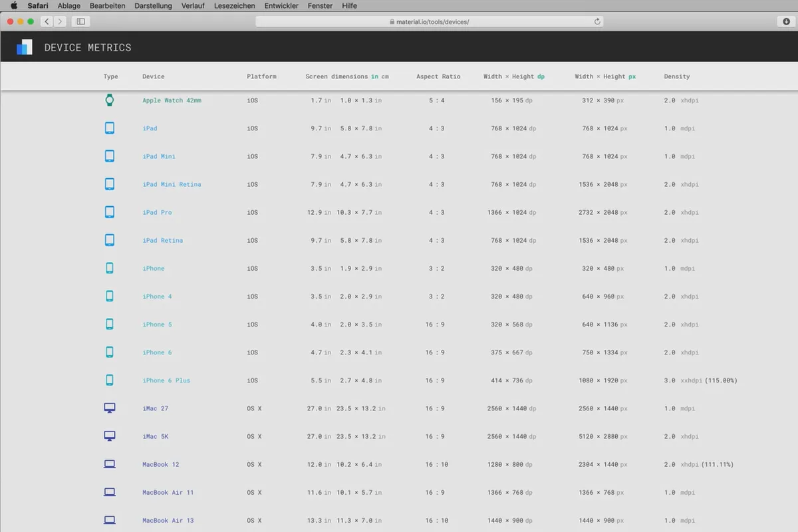Open the Entwickler menu

(281, 5)
